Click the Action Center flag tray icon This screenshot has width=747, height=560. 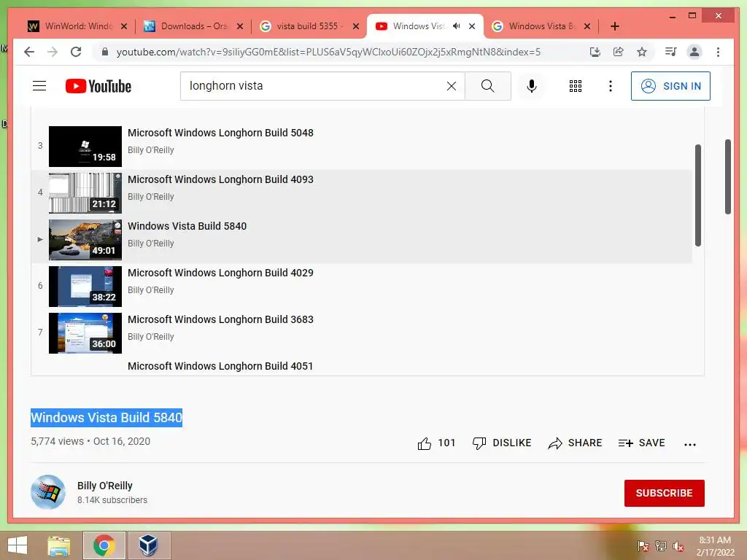[x=643, y=546]
